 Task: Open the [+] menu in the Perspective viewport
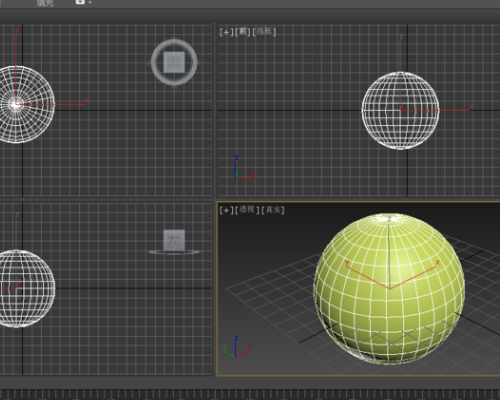(226, 210)
